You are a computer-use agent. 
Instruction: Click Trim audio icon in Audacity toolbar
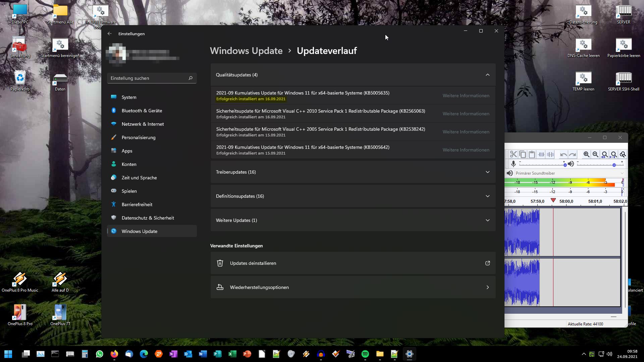pyautogui.click(x=541, y=155)
